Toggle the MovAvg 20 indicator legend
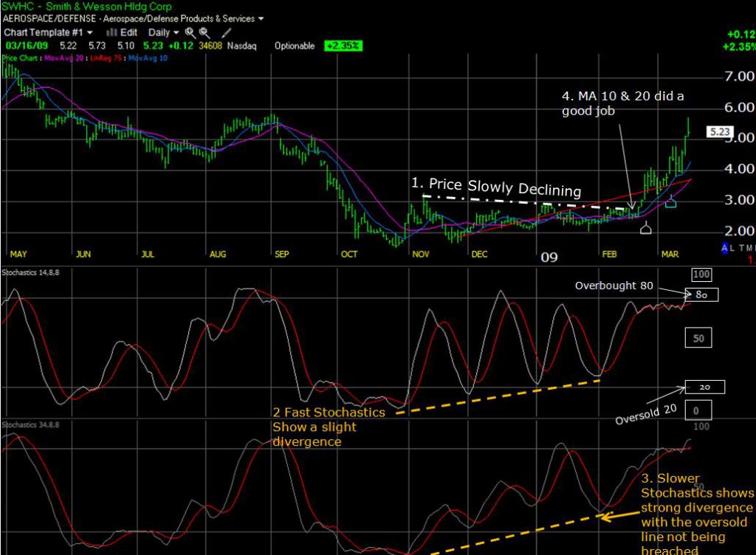Viewport: 756px width, 555px height. (x=63, y=58)
